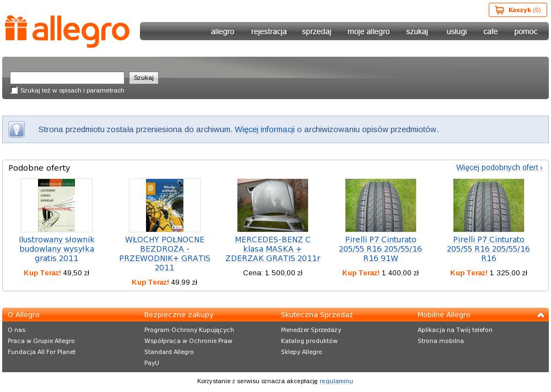551x392 pixels.
Task: Open 'Aplikacja na Twój telefon' link
Action: tap(455, 330)
